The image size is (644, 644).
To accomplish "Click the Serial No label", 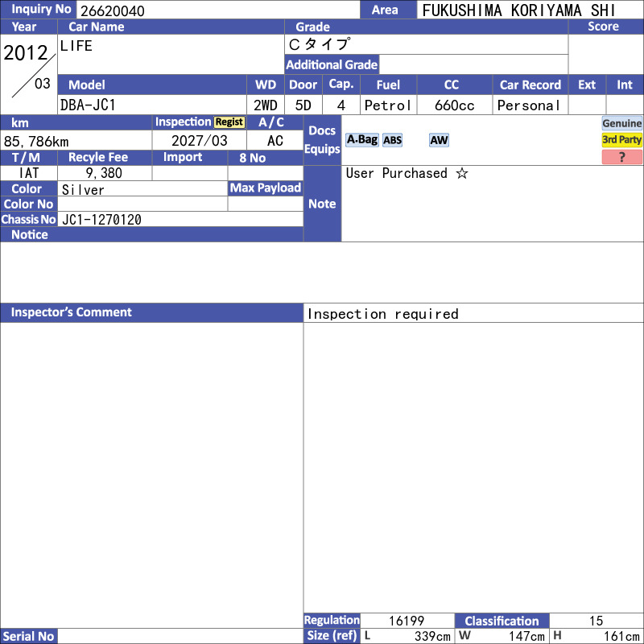I will click(29, 636).
